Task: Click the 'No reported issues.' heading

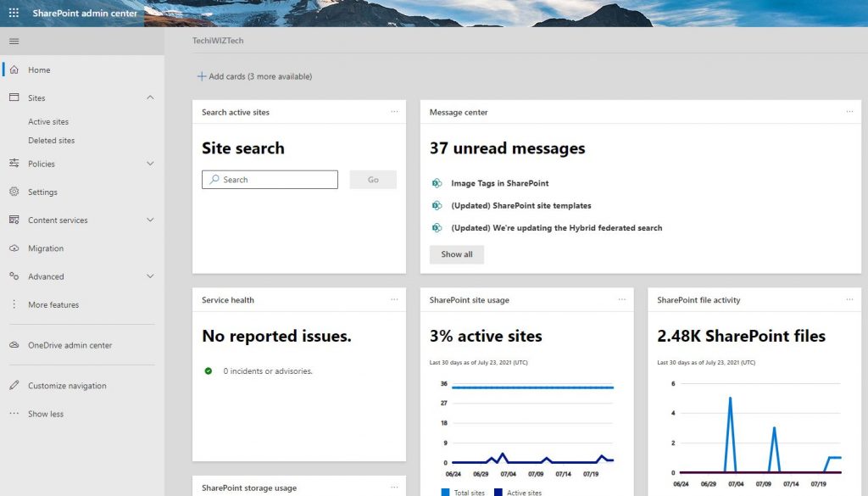Action: pyautogui.click(x=276, y=336)
